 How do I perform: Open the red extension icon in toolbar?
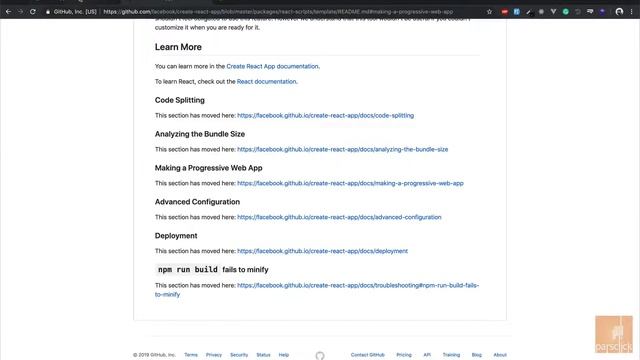point(504,12)
